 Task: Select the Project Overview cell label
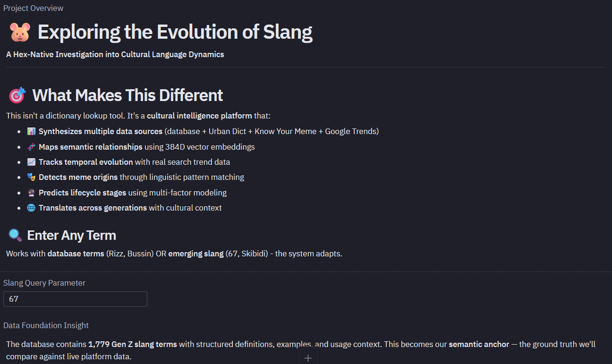point(33,8)
